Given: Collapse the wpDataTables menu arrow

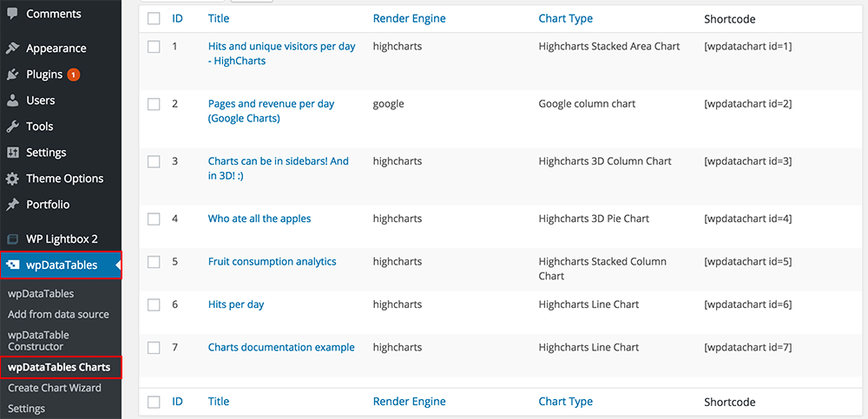Looking at the screenshot, I should click(117, 265).
